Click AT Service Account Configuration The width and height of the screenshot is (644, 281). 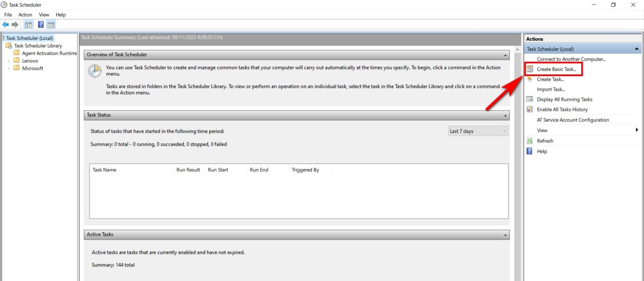[573, 120]
